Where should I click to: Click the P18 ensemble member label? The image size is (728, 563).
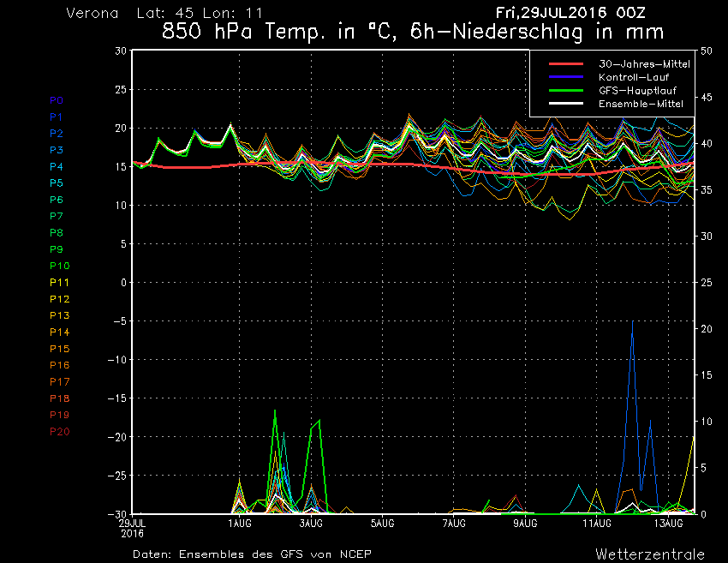[59, 398]
